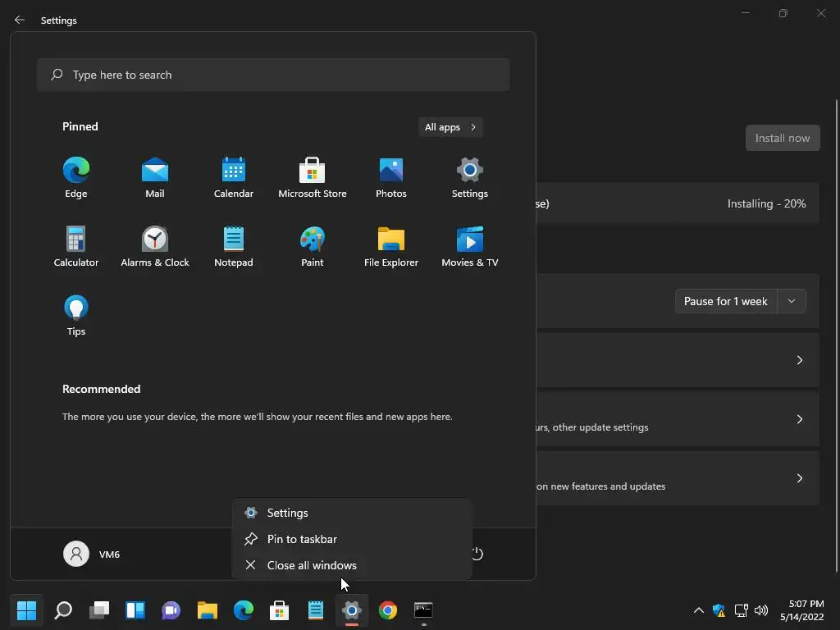Open File Explorer from pinned apps

[x=391, y=246]
